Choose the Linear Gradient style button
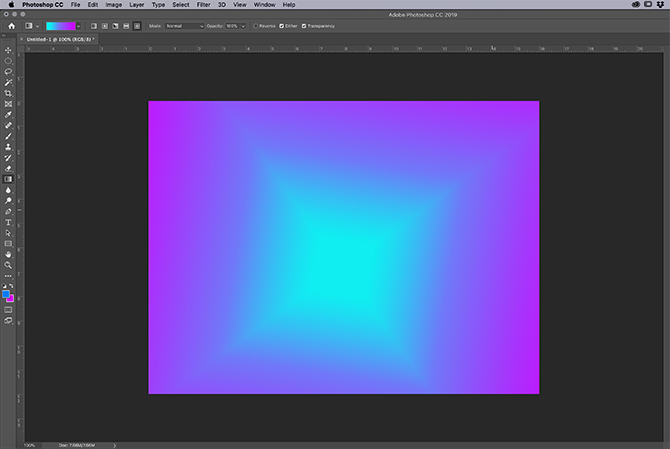This screenshot has height=449, width=670. tap(93, 25)
